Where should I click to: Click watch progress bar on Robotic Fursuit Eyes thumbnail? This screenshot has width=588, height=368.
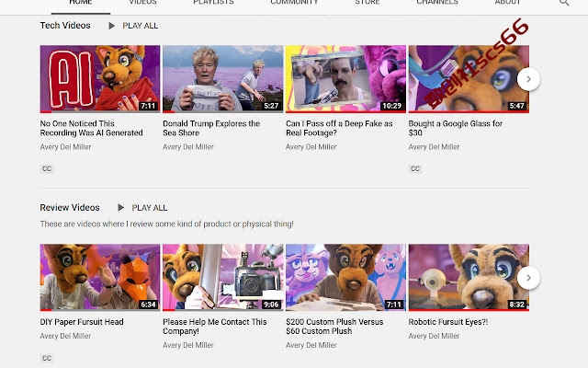click(469, 310)
